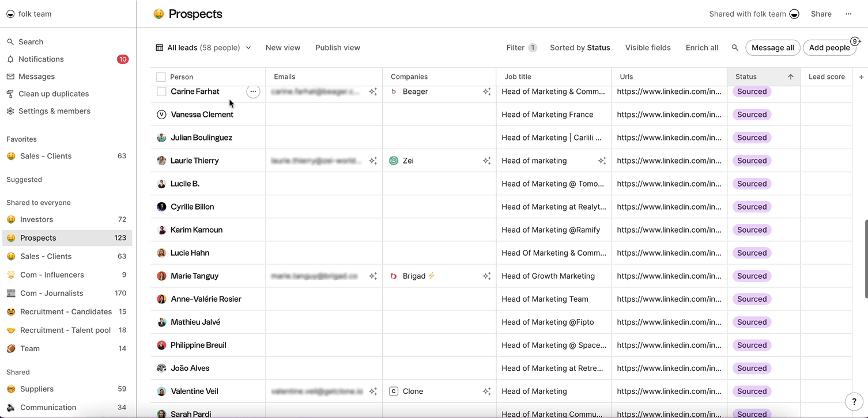This screenshot has width=868, height=418.
Task: Open the help question mark button
Action: 854,402
